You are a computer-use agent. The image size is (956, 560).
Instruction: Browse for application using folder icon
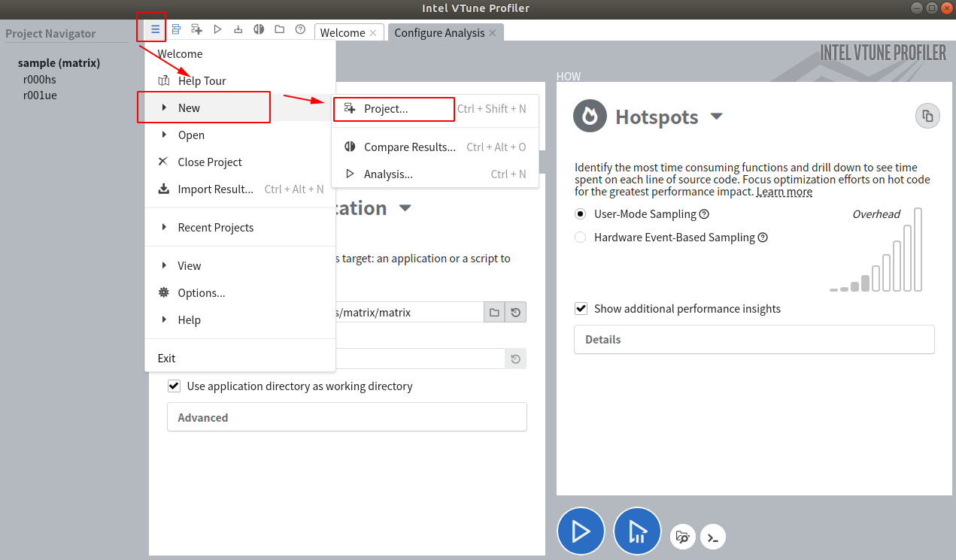click(x=494, y=312)
